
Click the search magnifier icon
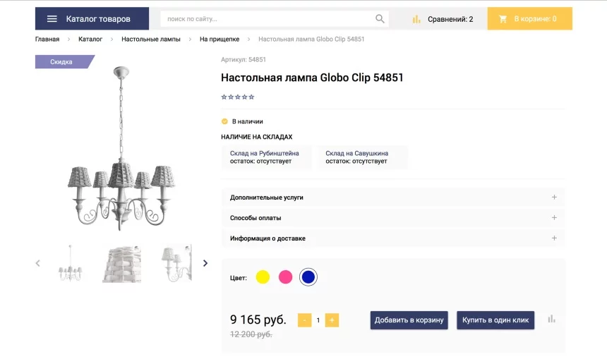380,19
